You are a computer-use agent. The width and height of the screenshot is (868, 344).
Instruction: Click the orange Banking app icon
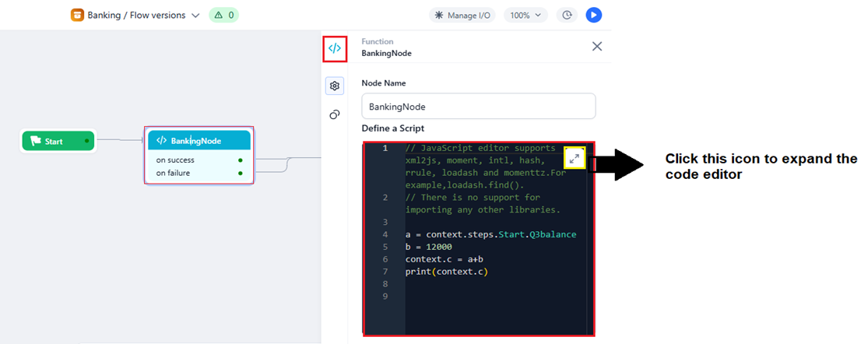tap(77, 16)
